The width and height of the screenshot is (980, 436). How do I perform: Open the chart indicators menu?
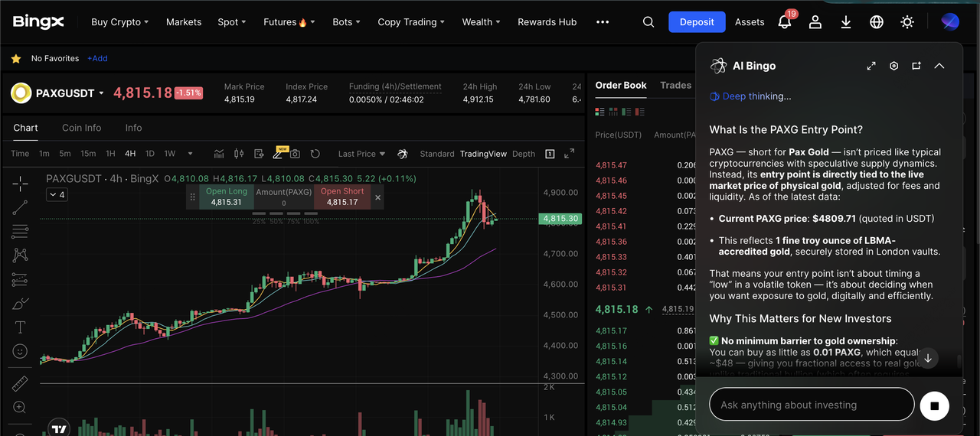[x=219, y=154]
